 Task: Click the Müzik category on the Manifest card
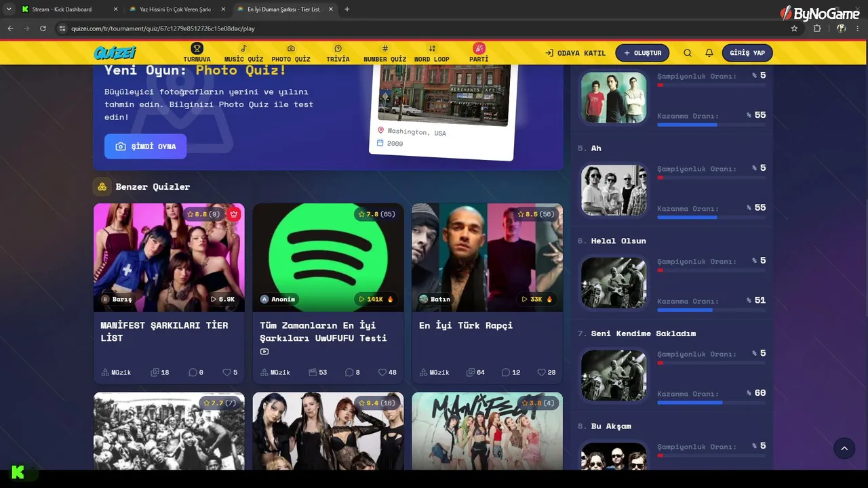[x=116, y=372]
